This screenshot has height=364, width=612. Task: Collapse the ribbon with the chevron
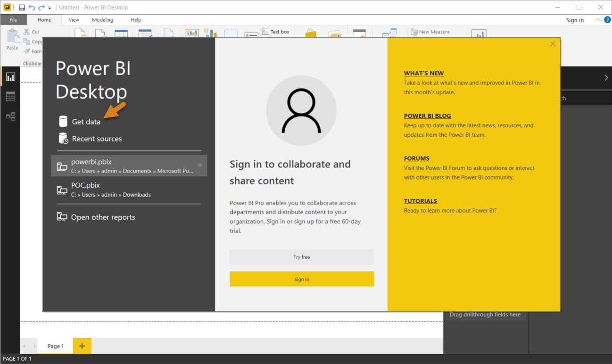tap(597, 20)
